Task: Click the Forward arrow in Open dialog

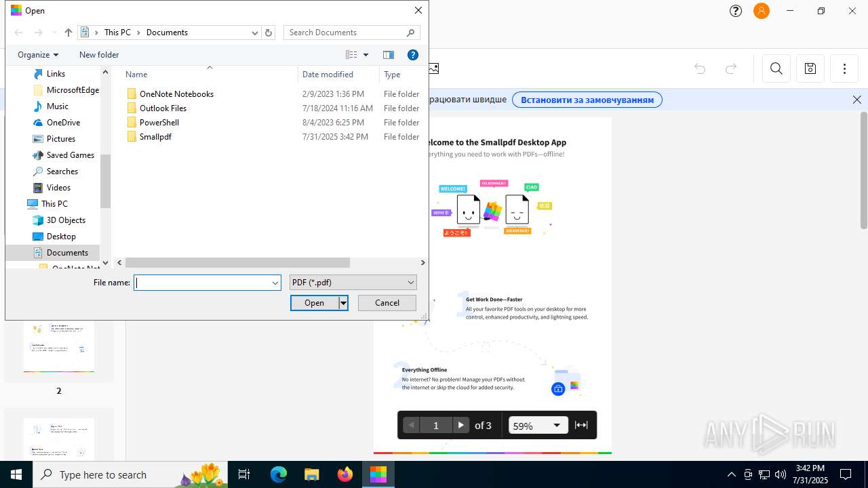Action: (39, 33)
